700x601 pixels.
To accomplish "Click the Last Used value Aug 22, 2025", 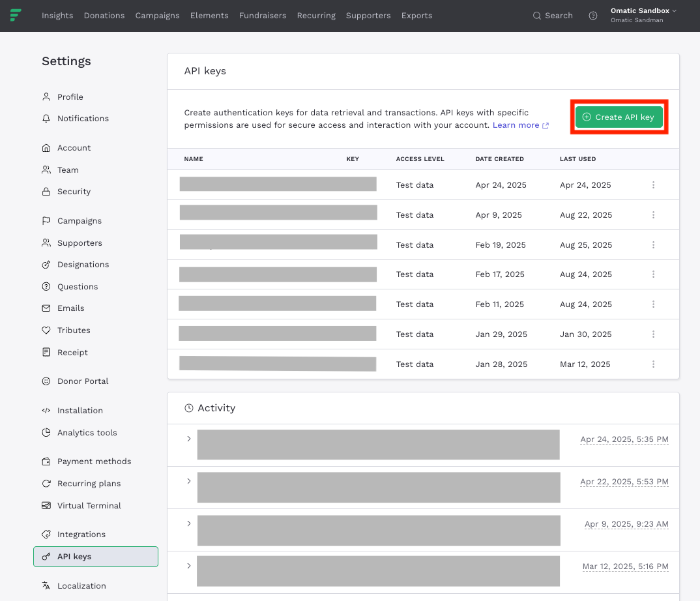I will (586, 214).
